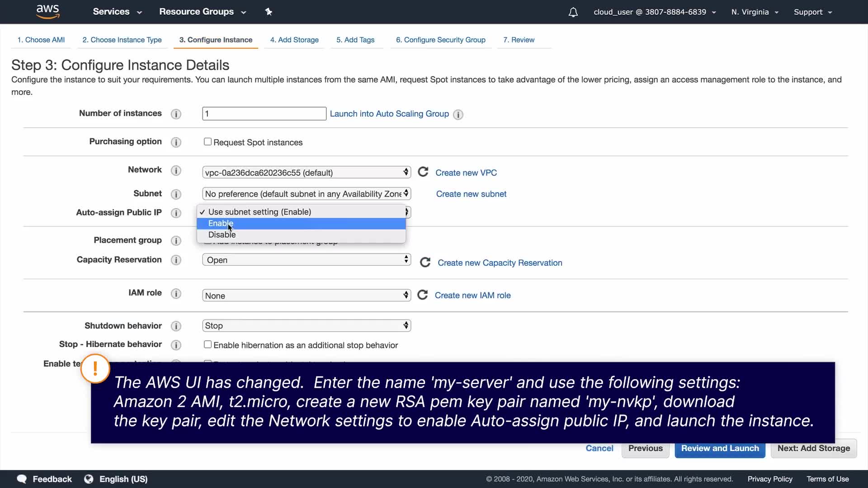The width and height of the screenshot is (868, 488).
Task: Enable hibernation as additional stop behavior
Action: 208,345
